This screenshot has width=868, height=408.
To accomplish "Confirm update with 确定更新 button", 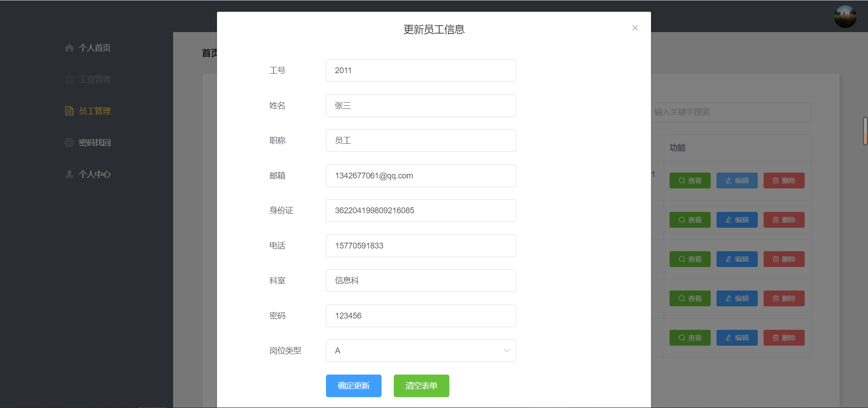I will (x=354, y=386).
